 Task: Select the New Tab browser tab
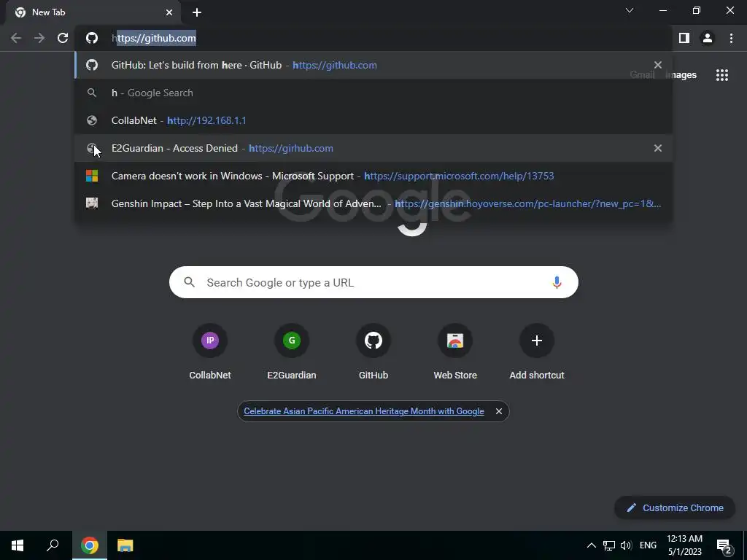pyautogui.click(x=93, y=12)
